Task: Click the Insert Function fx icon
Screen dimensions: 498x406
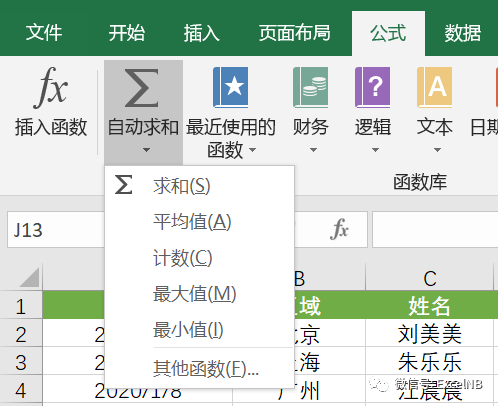Action: [51, 87]
